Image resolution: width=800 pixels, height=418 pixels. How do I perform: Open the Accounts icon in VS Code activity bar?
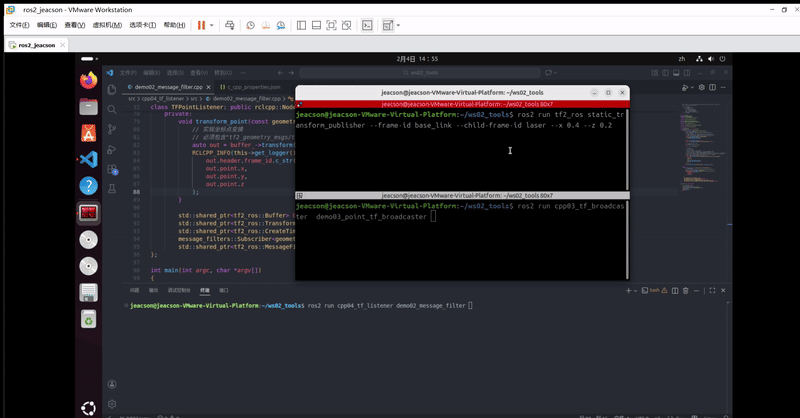(112, 384)
